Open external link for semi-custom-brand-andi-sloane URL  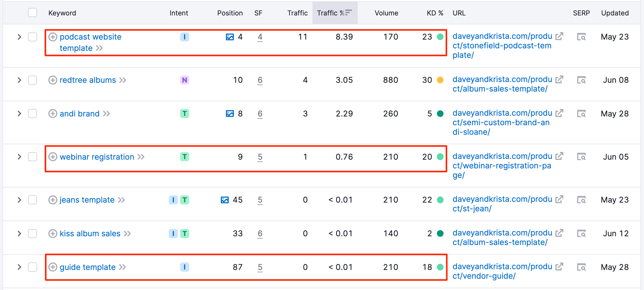coord(559,113)
